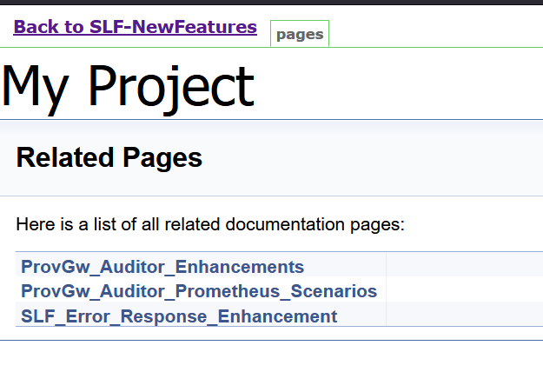This screenshot has height=392, width=543.
Task: Click the My Project title
Action: 128,86
